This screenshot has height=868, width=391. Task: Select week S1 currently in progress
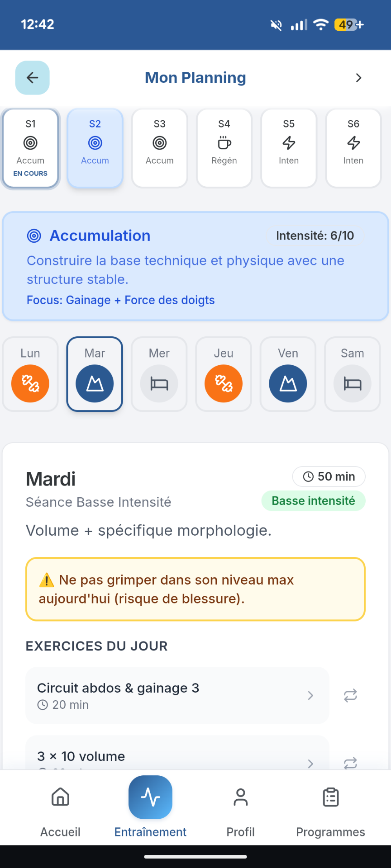point(30,148)
